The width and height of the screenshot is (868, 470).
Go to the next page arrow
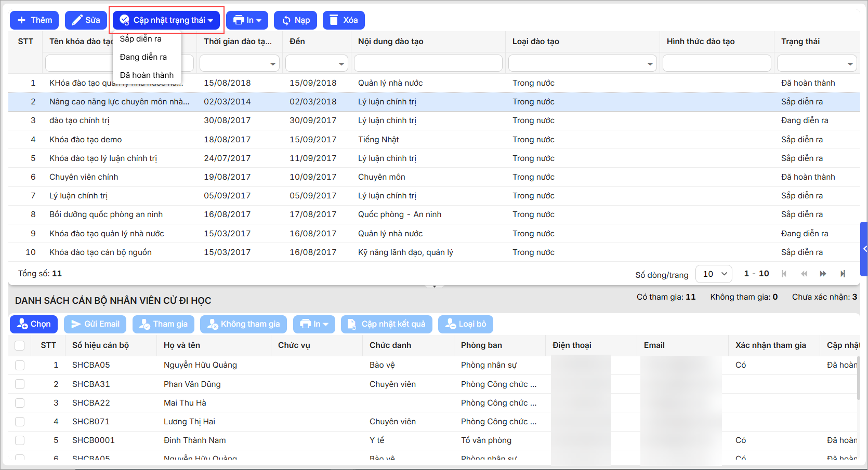coord(823,274)
